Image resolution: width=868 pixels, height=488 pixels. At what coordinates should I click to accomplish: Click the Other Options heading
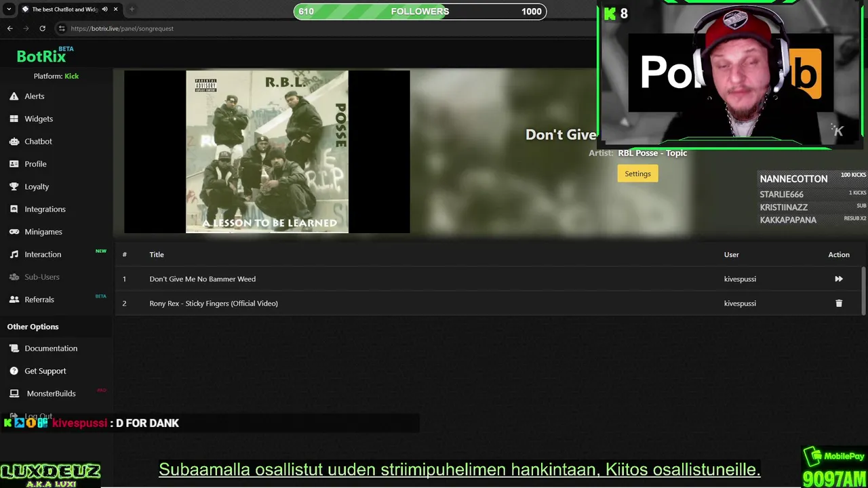[33, 327]
